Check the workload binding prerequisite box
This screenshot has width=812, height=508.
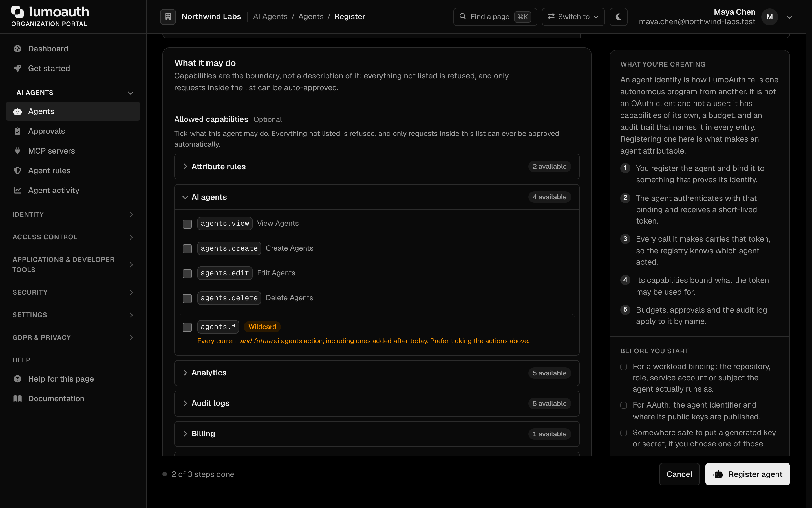(624, 367)
